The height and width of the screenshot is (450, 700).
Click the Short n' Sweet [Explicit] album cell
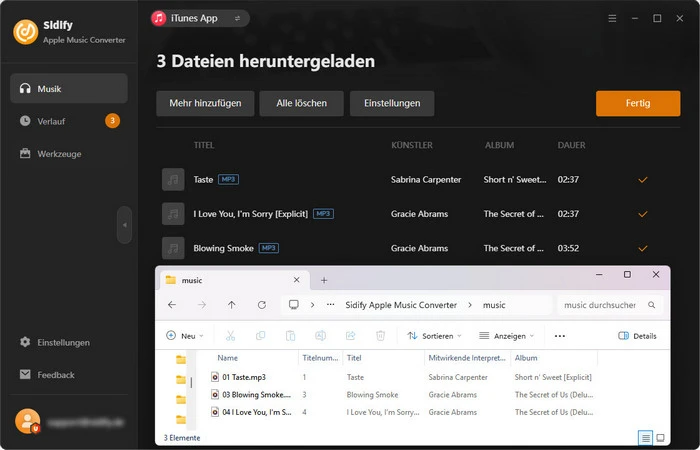(553, 377)
